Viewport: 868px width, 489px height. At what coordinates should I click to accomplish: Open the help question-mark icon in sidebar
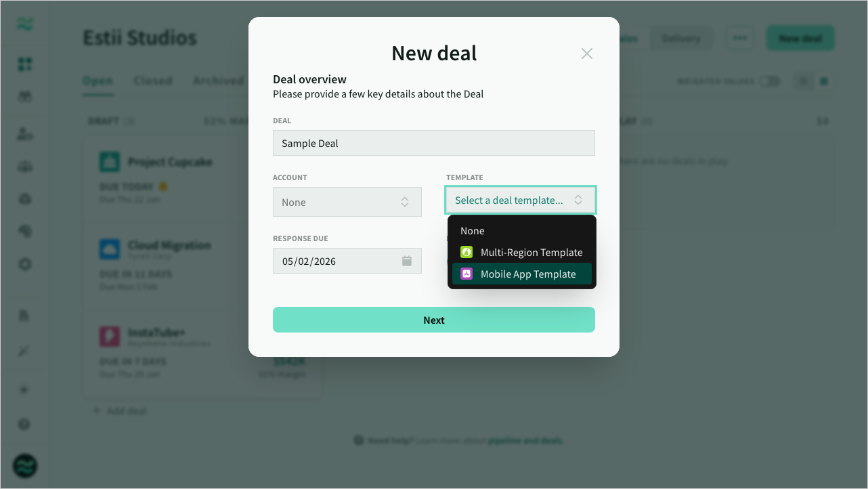(24, 423)
